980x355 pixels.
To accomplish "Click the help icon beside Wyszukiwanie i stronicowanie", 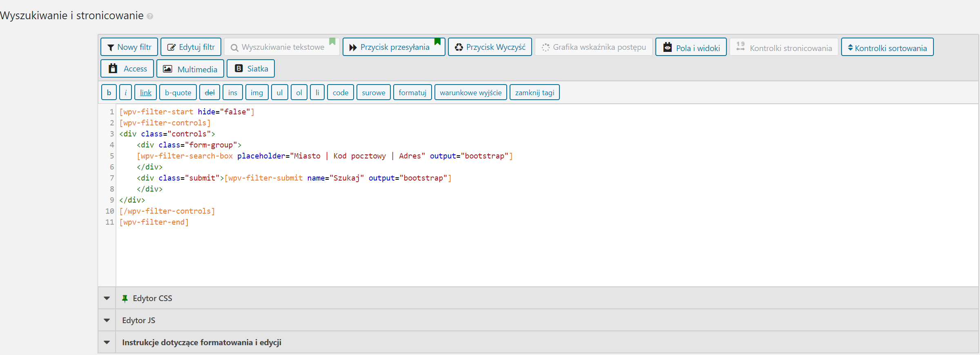I will coord(150,16).
